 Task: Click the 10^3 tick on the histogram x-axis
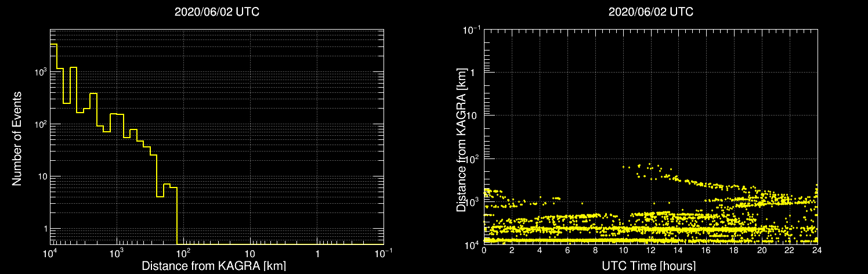coord(117,254)
